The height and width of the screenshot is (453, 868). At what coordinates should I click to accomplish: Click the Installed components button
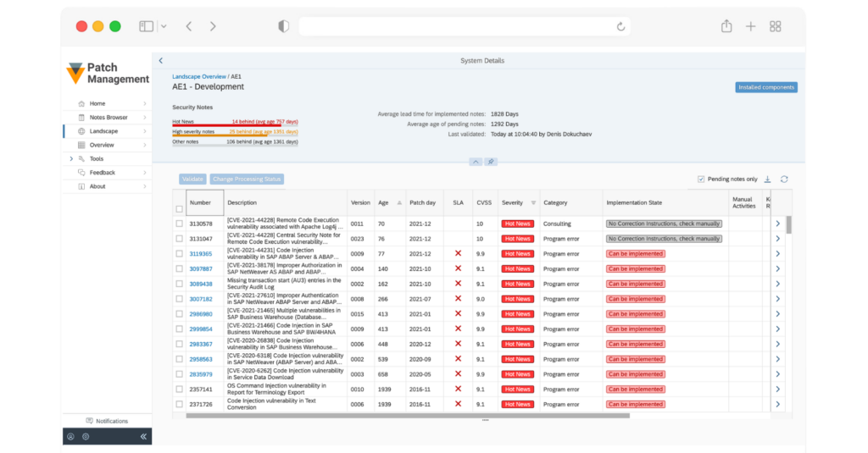coord(766,87)
